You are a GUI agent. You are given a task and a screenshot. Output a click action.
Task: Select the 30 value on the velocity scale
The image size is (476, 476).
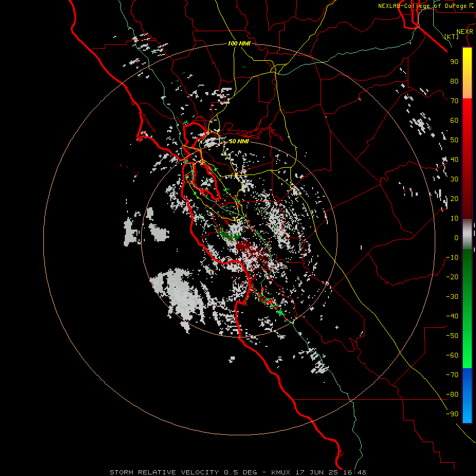pos(454,179)
